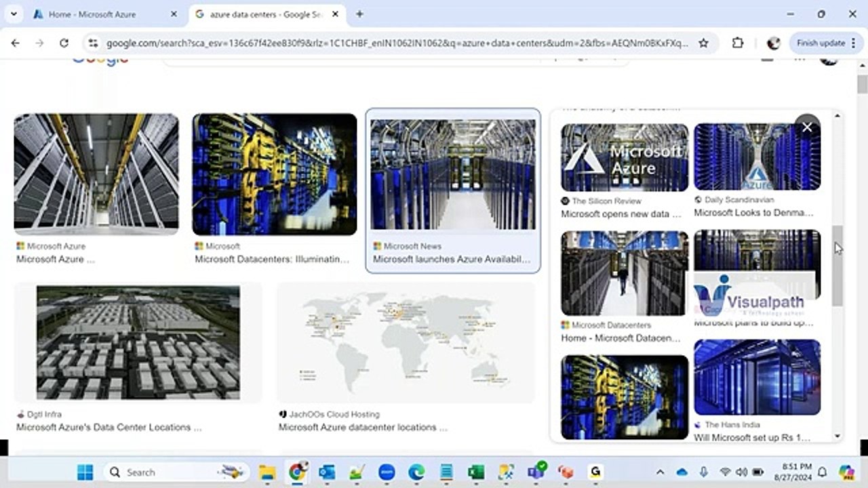The image size is (868, 488).
Task: Click the Finish update button
Action: 821,43
